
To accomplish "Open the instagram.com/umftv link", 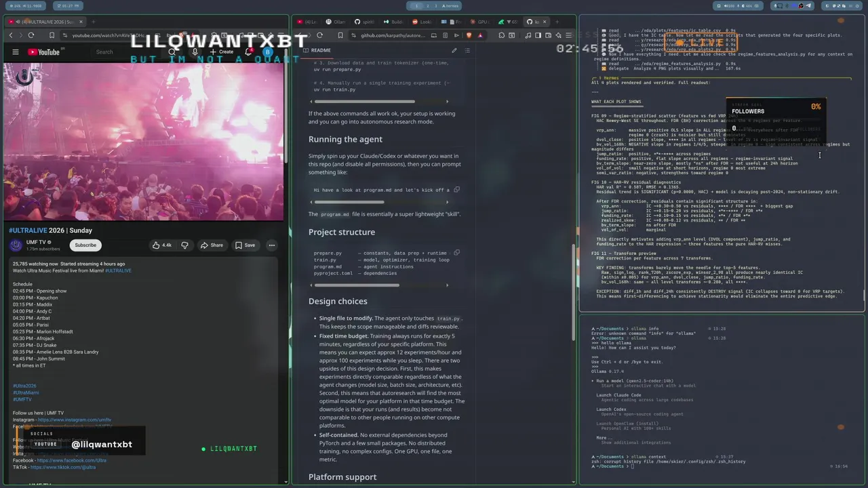I will point(75,420).
